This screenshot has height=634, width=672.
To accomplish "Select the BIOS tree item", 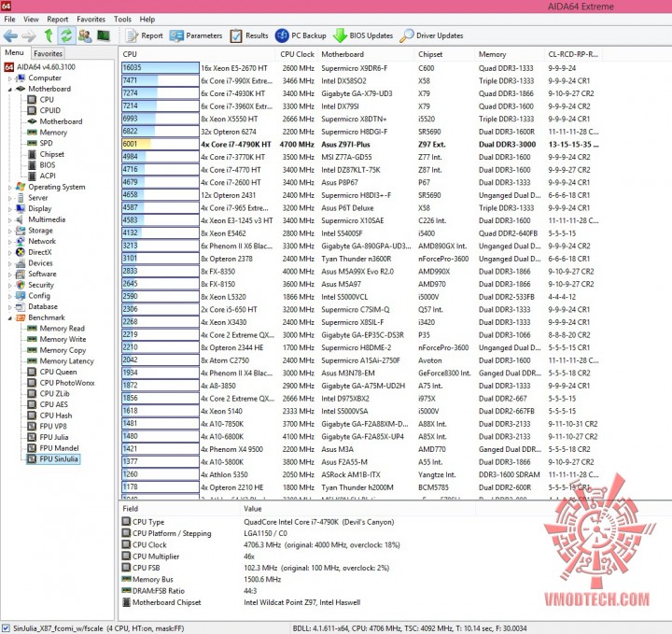I will click(48, 165).
